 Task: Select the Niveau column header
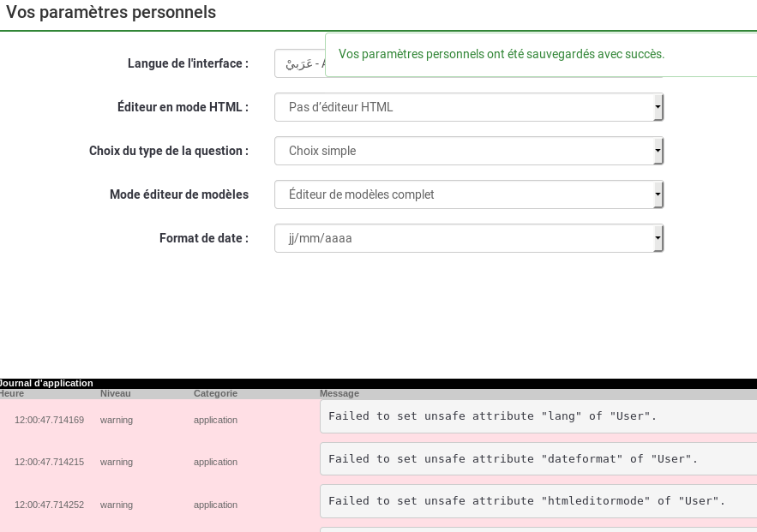(115, 393)
